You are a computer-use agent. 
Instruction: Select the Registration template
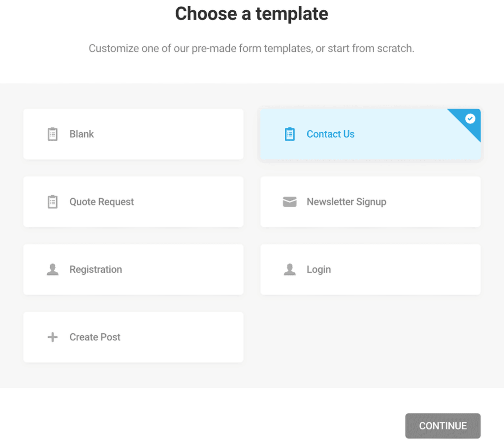pyautogui.click(x=133, y=269)
